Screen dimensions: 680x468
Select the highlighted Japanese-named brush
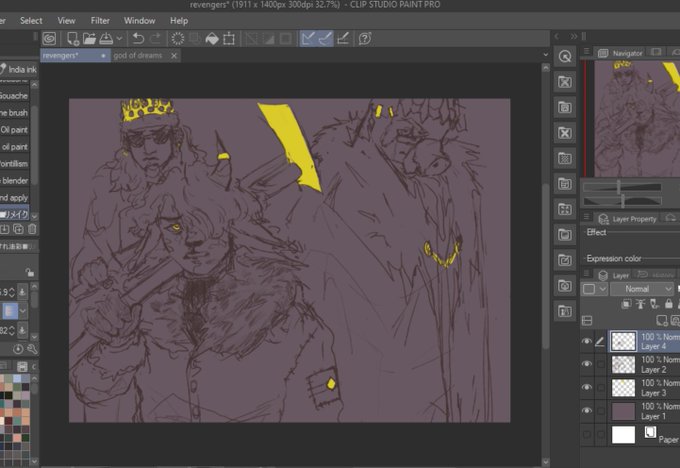click(x=14, y=214)
